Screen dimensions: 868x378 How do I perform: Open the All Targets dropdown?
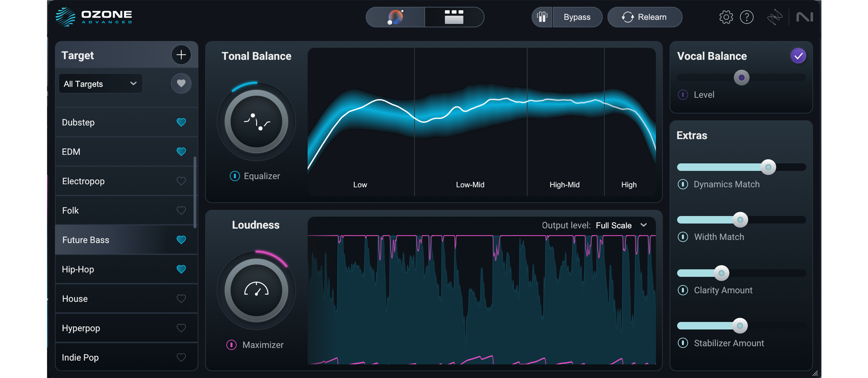(100, 84)
